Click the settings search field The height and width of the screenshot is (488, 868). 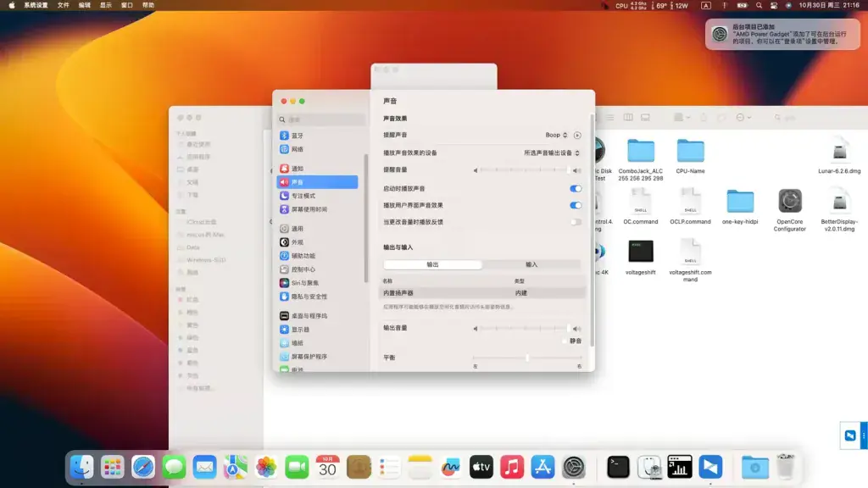pyautogui.click(x=321, y=119)
